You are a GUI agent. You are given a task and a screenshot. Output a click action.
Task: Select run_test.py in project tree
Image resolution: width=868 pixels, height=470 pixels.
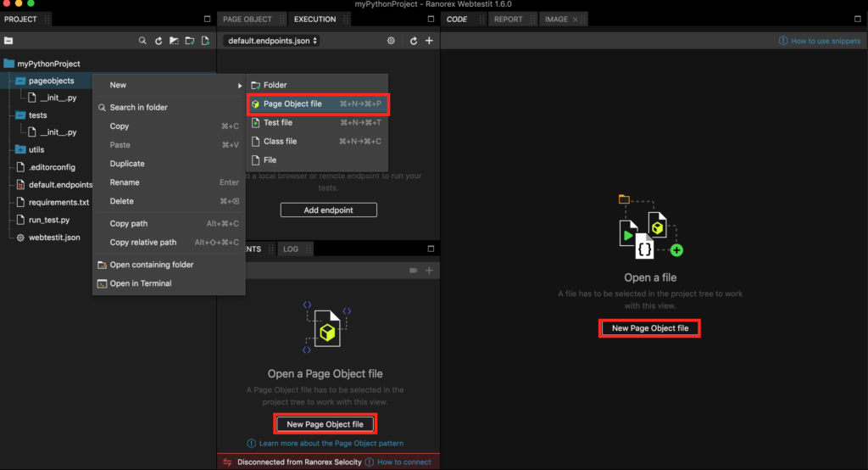(49, 220)
